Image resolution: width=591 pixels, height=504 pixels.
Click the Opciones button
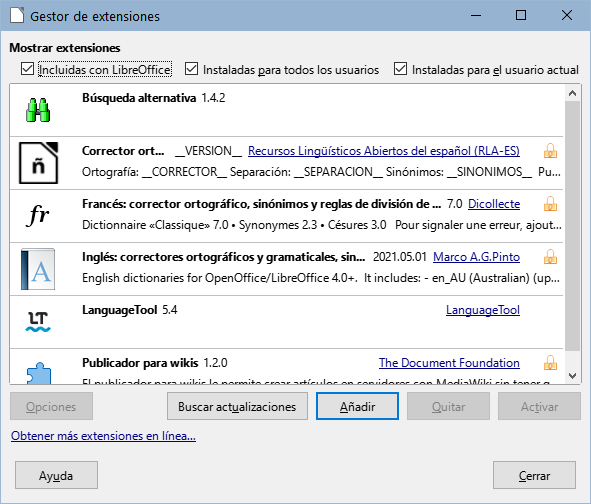51,406
